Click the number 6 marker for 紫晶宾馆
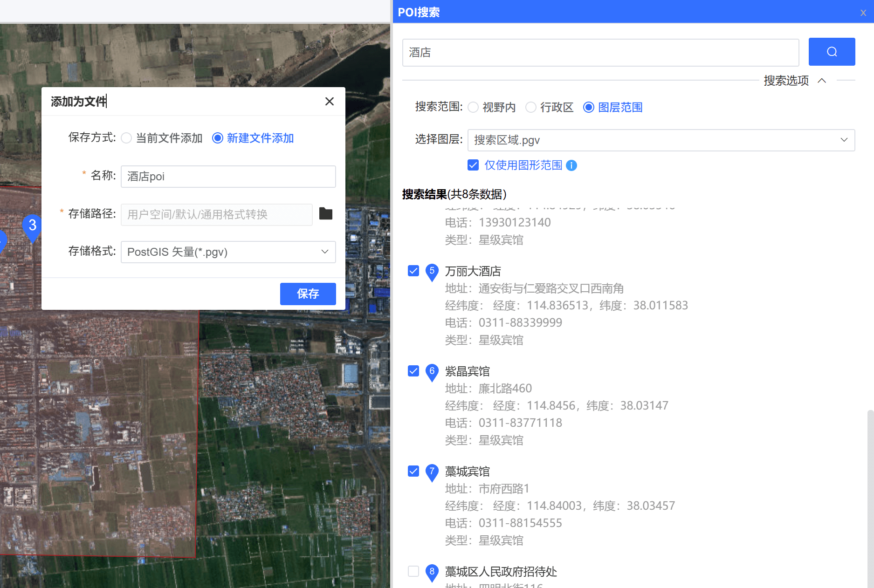874x588 pixels. [432, 372]
